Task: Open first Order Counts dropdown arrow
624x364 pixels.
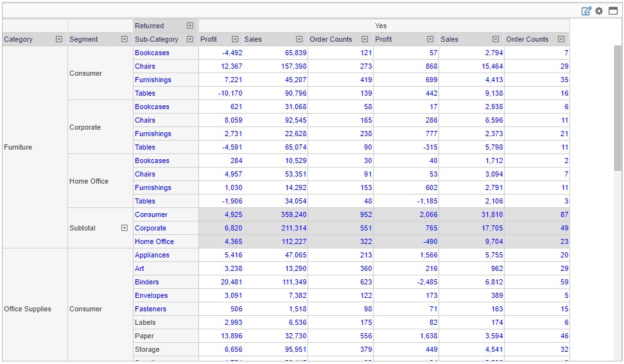Action: click(365, 39)
